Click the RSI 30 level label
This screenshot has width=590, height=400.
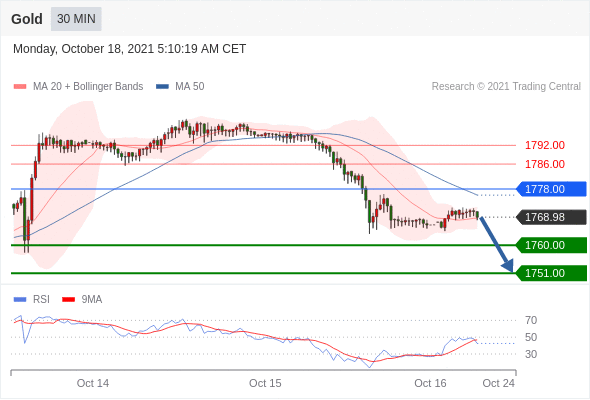(x=531, y=354)
